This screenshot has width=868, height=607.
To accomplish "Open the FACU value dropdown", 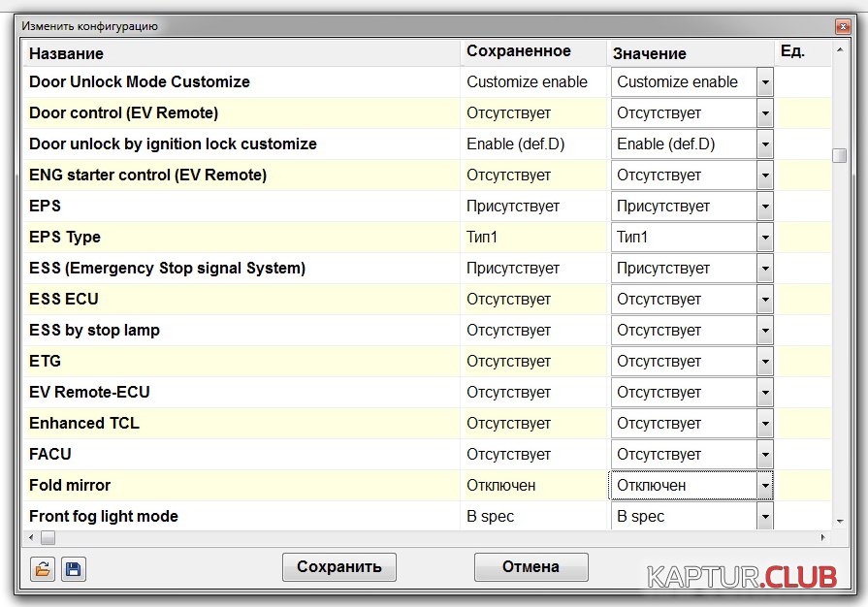I will point(765,455).
